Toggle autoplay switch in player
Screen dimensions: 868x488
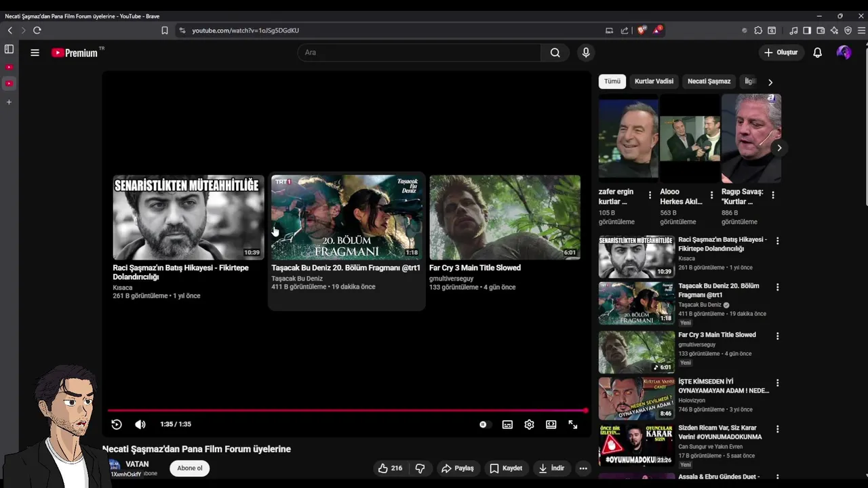484,424
